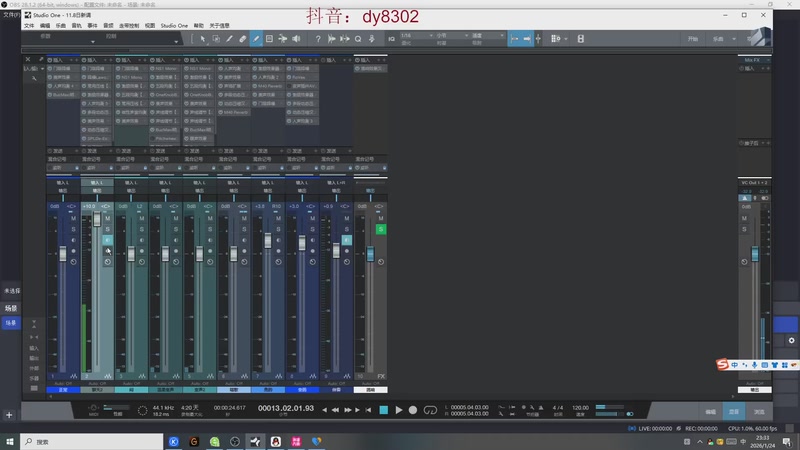
Task: Open the grid options dropdown arrow
Action: click(566, 39)
